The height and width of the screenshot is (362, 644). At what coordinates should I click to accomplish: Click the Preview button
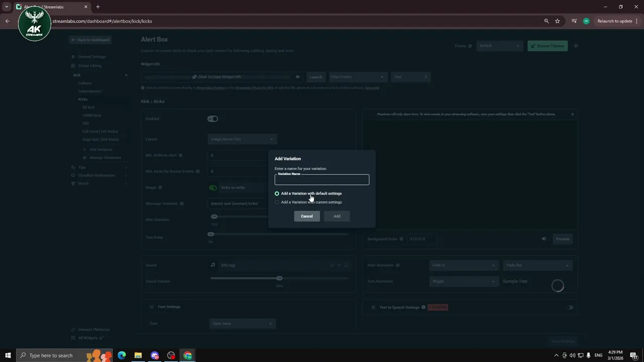(x=562, y=239)
